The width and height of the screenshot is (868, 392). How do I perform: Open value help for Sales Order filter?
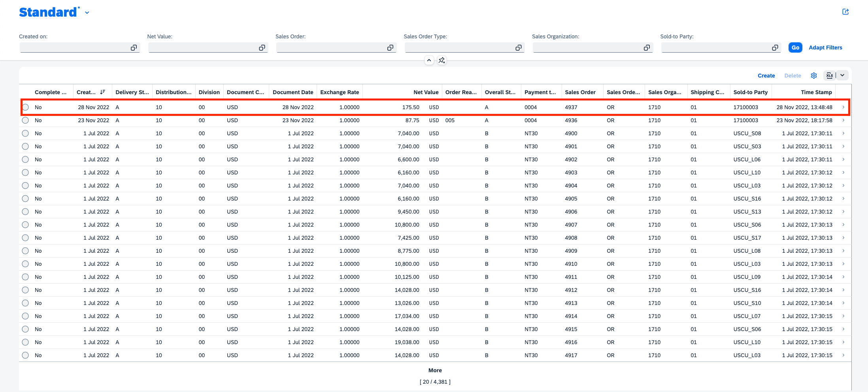[390, 48]
